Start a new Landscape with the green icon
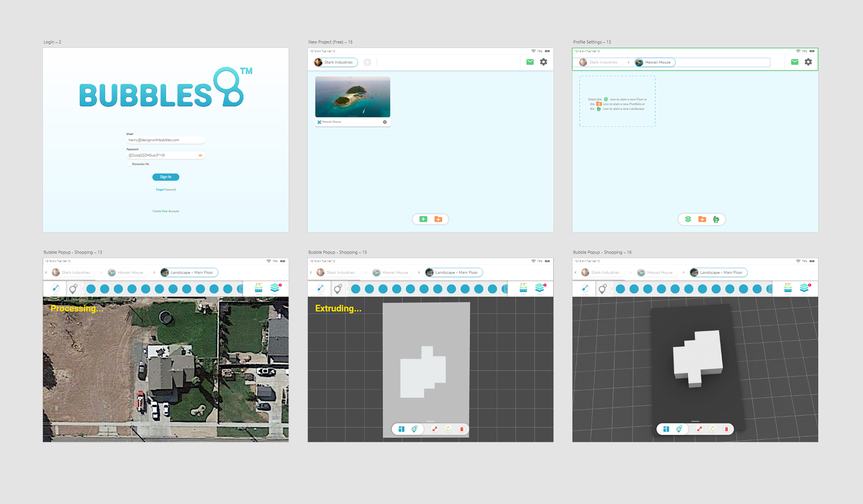Screen dimensions: 863x504 click(716, 219)
